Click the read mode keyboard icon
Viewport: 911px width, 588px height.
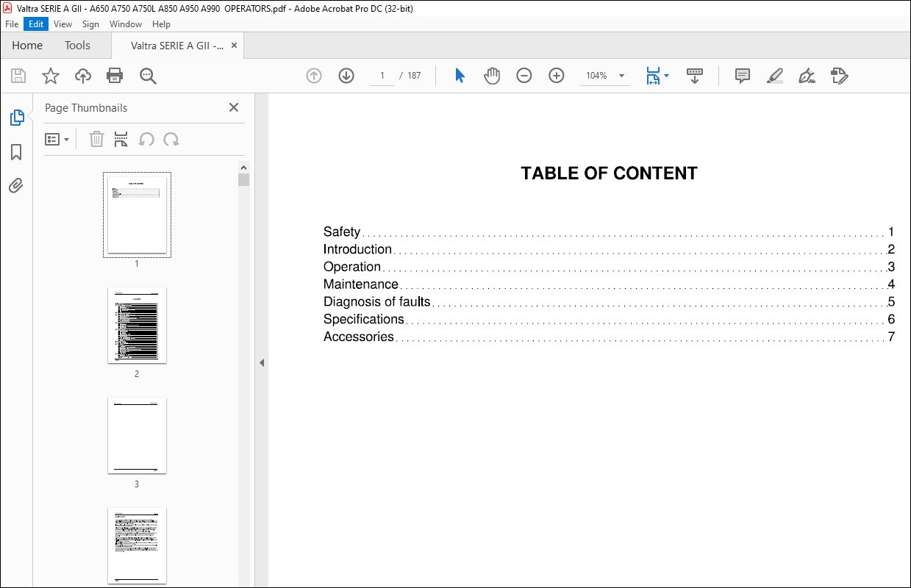[x=695, y=76]
